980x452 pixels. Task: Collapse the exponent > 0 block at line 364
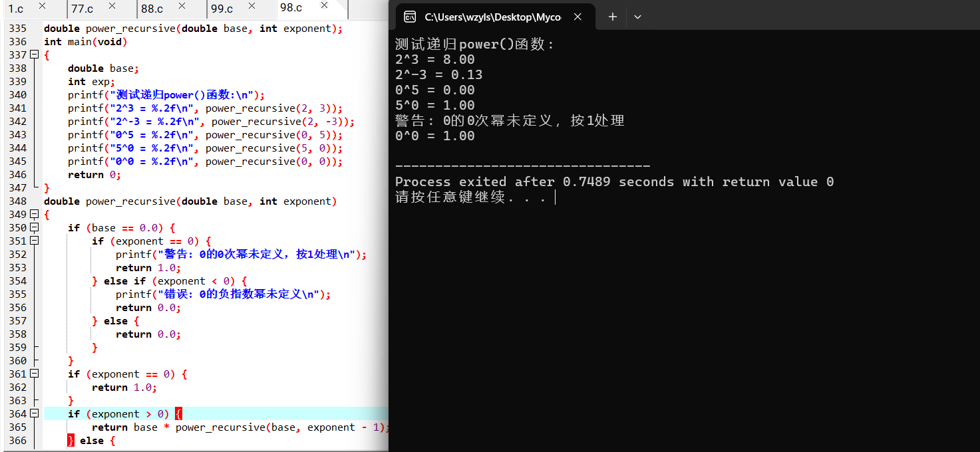[x=35, y=413]
